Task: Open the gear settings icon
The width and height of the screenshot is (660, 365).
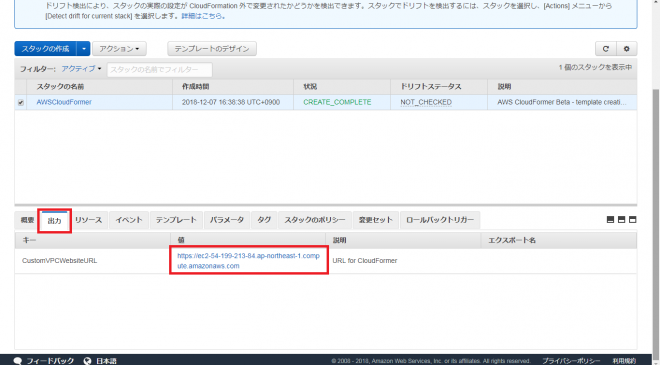Action: 627,49
